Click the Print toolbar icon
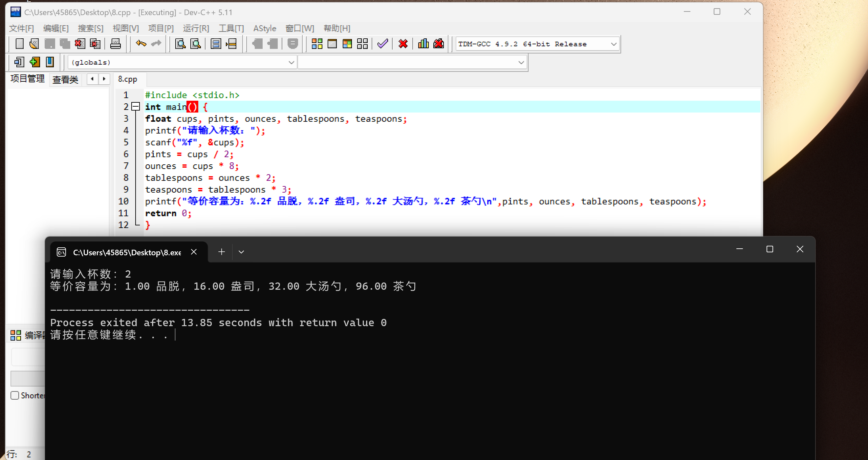 pos(115,44)
